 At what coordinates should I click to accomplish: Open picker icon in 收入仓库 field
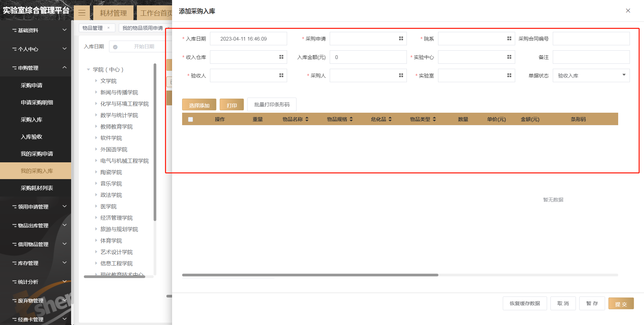tap(281, 57)
